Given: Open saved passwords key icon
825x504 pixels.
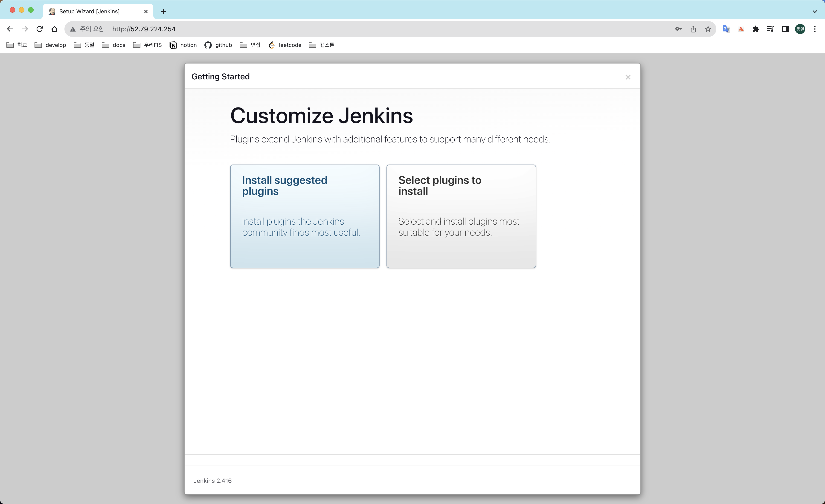Looking at the screenshot, I should [x=678, y=29].
